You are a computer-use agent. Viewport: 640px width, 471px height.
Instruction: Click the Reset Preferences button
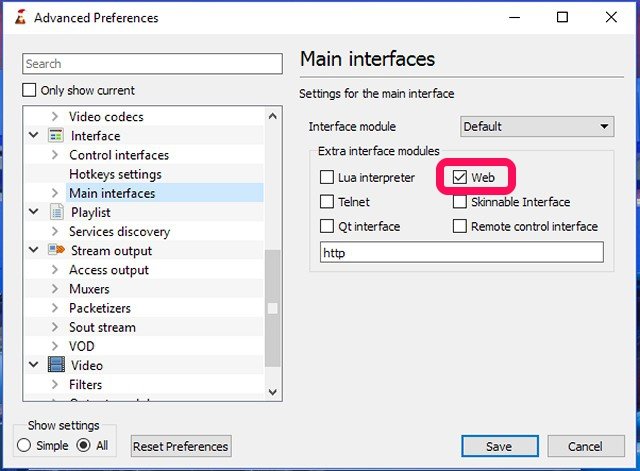pos(181,446)
